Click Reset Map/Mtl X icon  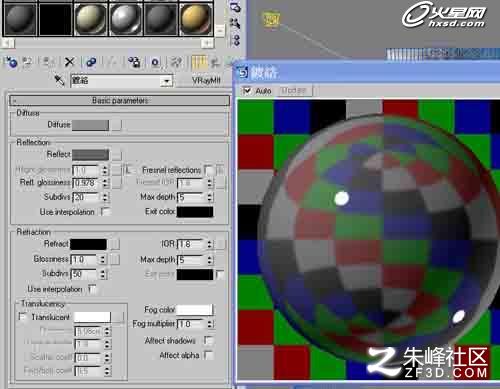[69, 62]
